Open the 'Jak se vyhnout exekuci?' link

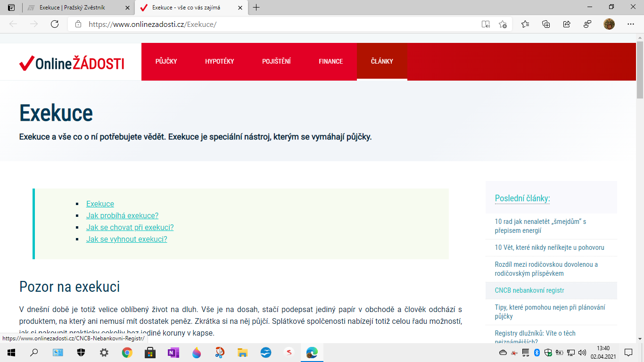coord(126,239)
